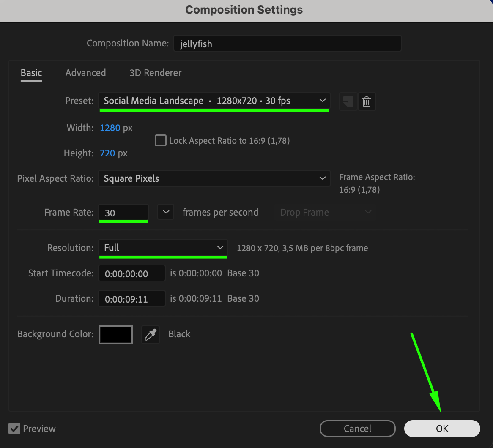Viewport: 493px width, 448px height.
Task: Click the save preset icon
Action: [348, 101]
